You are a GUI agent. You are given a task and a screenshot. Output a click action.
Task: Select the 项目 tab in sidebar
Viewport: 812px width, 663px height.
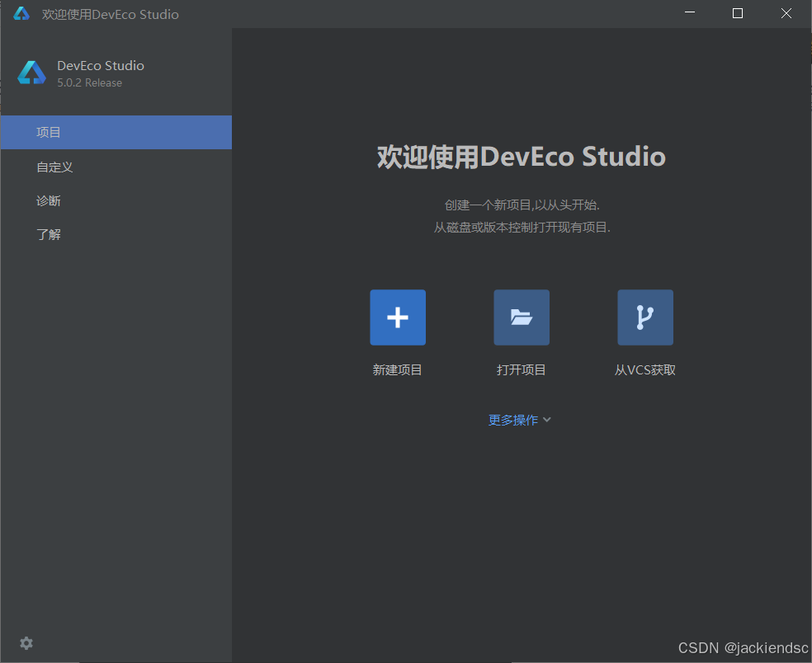(116, 133)
